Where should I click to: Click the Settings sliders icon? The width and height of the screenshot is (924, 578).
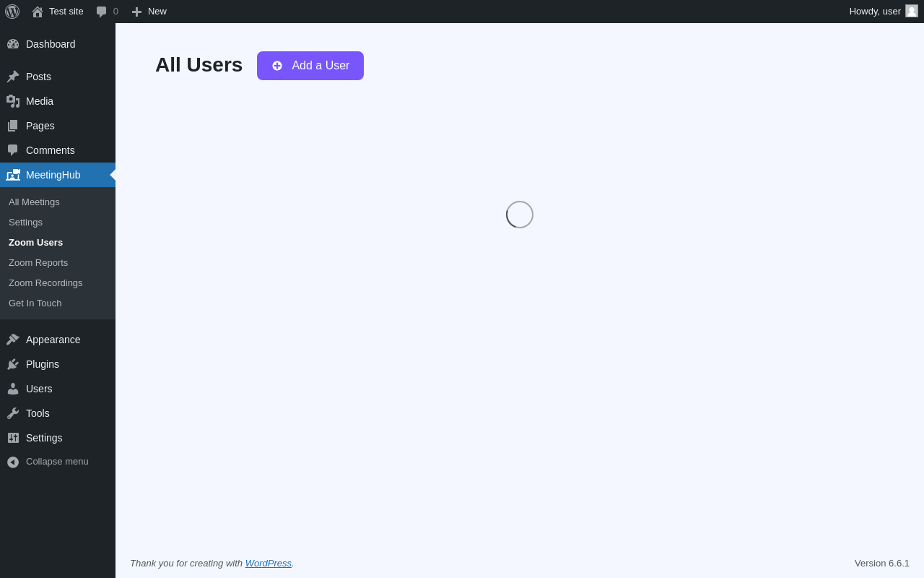13,438
